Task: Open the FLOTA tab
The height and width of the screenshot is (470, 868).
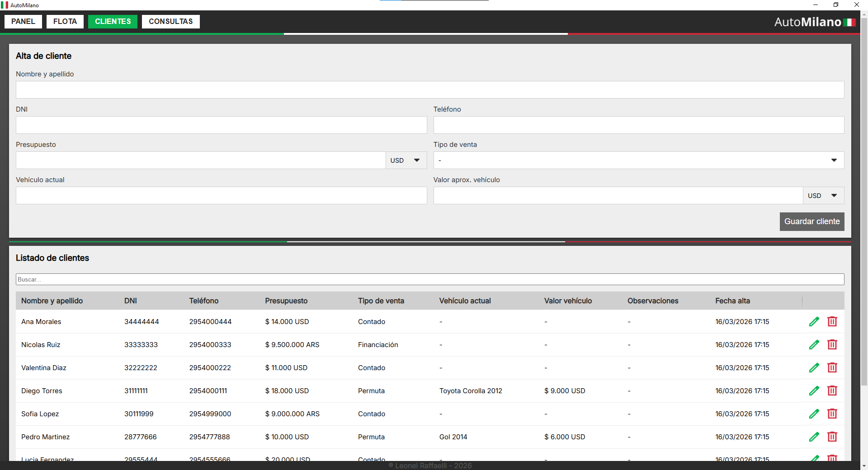Action: click(x=65, y=22)
